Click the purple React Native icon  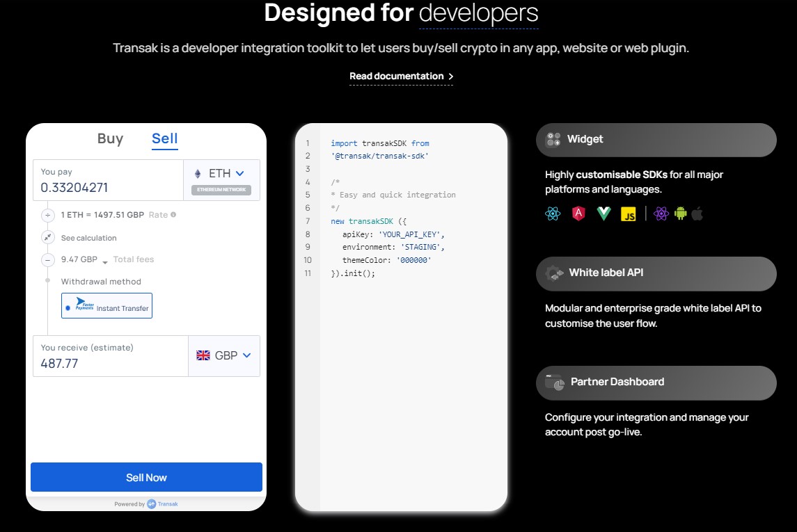pos(661,214)
